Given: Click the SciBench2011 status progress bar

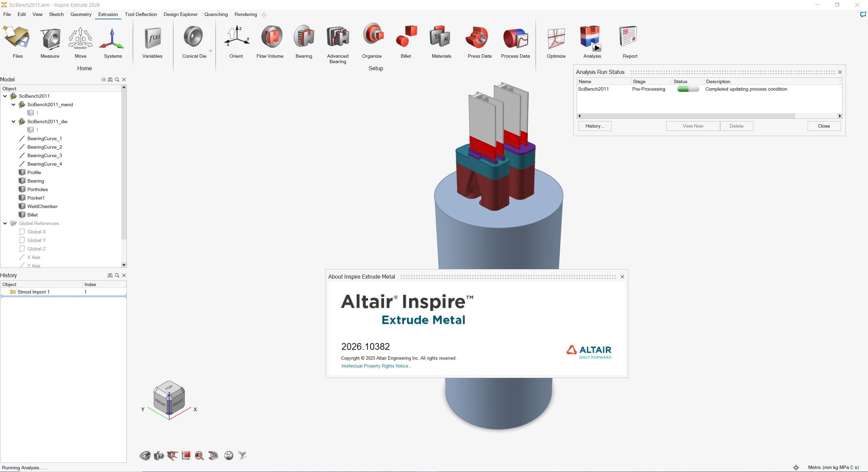Looking at the screenshot, I should [688, 89].
